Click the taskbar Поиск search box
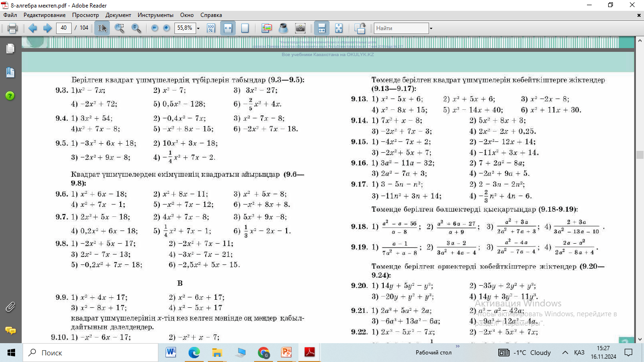 click(x=90, y=353)
